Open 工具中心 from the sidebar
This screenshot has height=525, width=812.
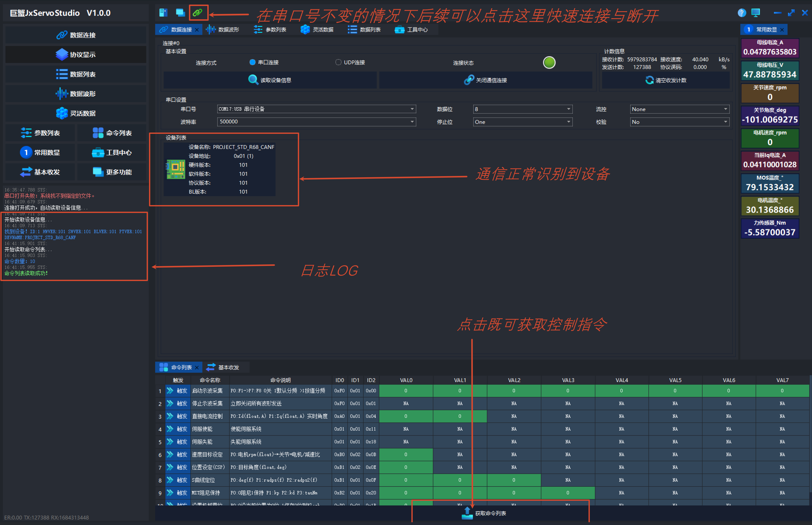click(x=112, y=152)
